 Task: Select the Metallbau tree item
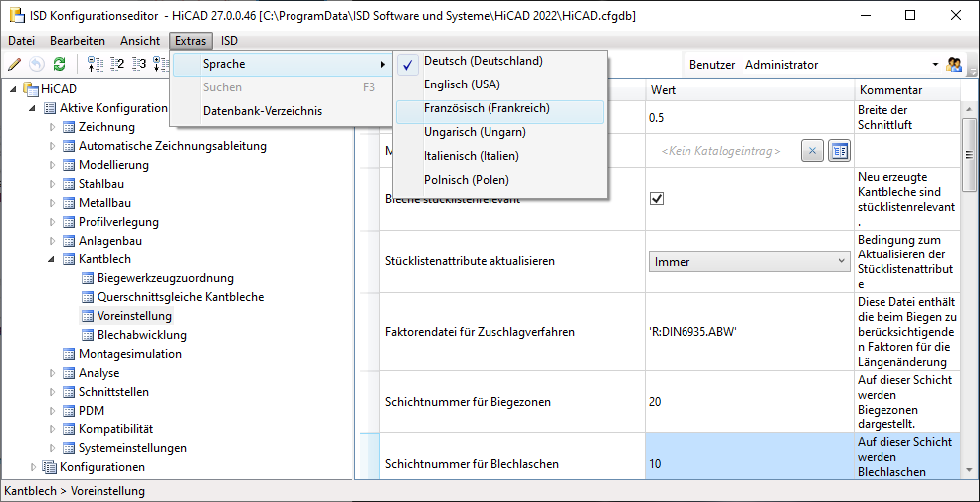coord(105,203)
